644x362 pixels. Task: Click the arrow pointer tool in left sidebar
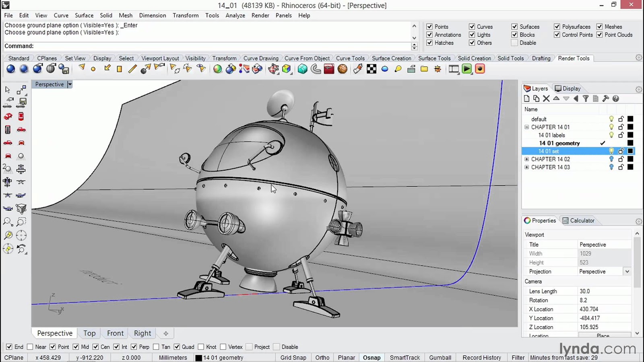pos(8,90)
